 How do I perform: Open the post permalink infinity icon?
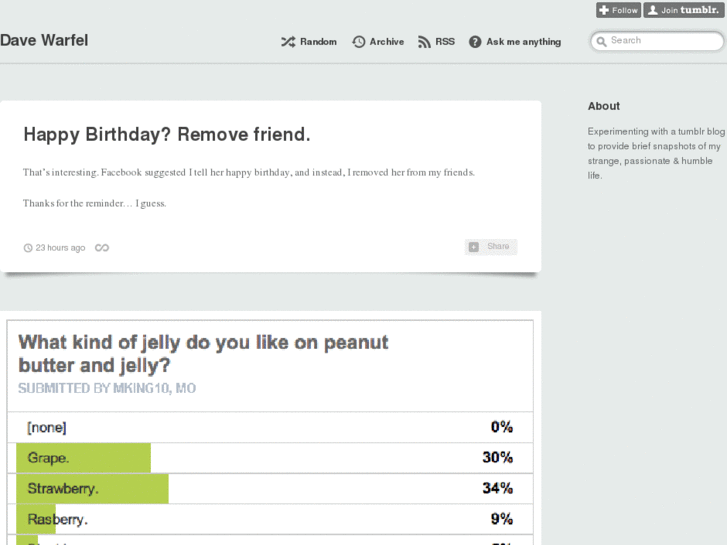(x=102, y=248)
